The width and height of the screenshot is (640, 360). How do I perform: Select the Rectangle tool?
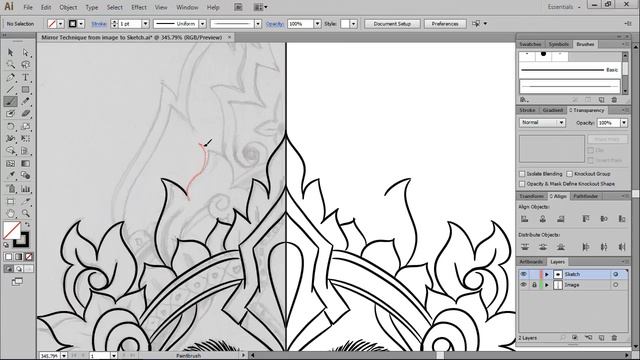25,89
